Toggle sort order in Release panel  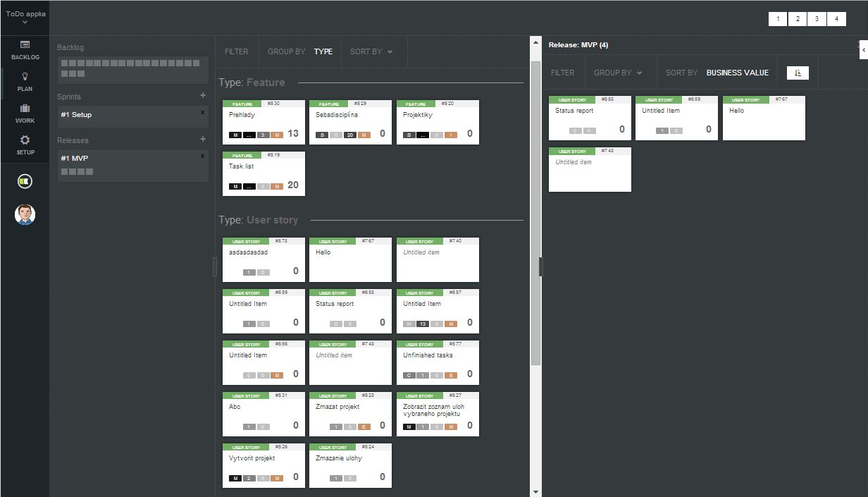[x=798, y=73]
